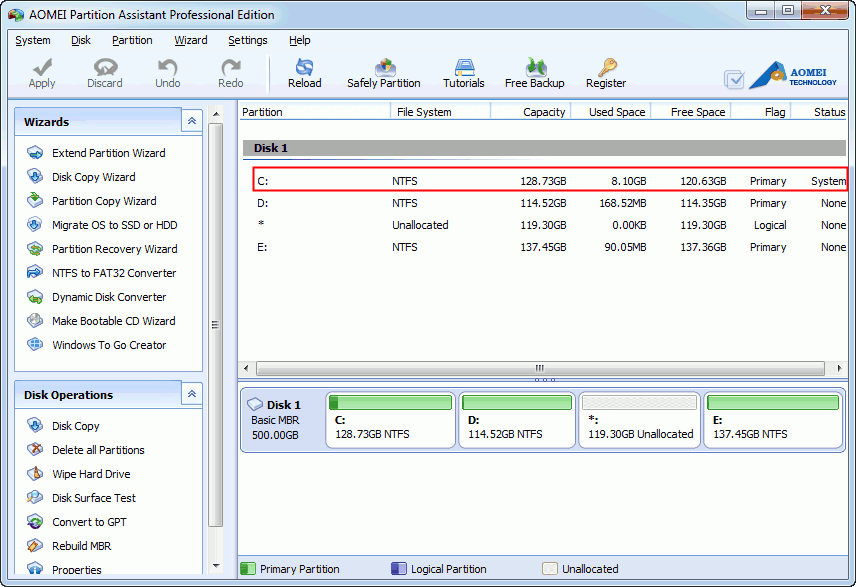
Task: Run Disk Surface Test
Action: click(93, 498)
